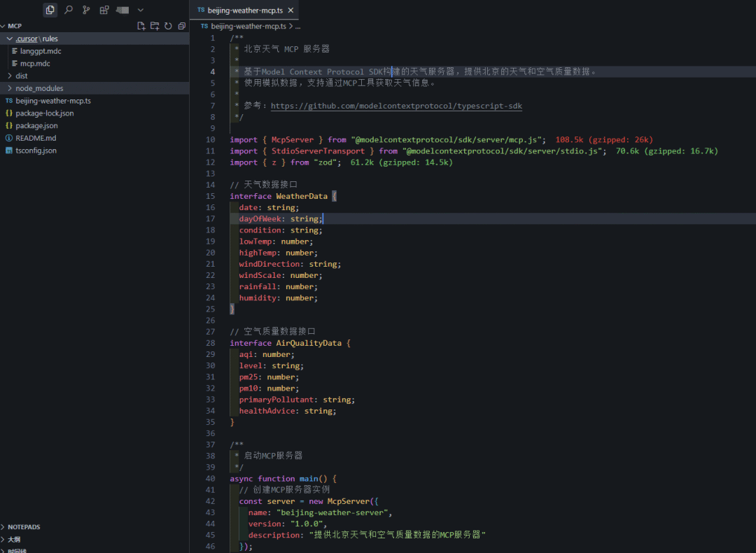
Task: Open mcp.mdc file
Action: pos(35,64)
